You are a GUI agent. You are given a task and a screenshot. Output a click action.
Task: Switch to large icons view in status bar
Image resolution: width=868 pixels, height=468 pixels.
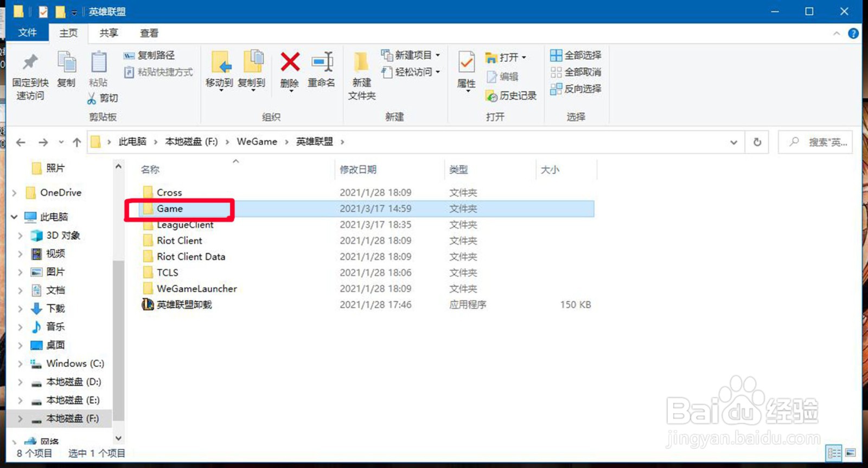[x=850, y=453]
